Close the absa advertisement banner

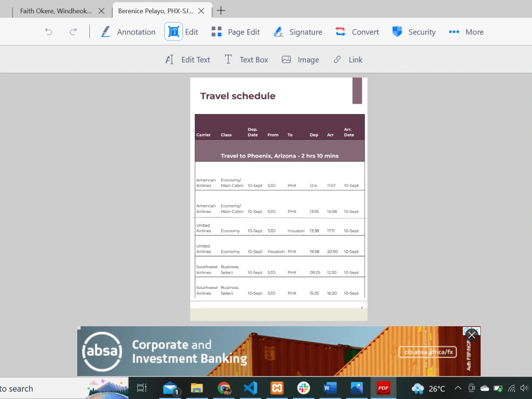click(x=471, y=335)
